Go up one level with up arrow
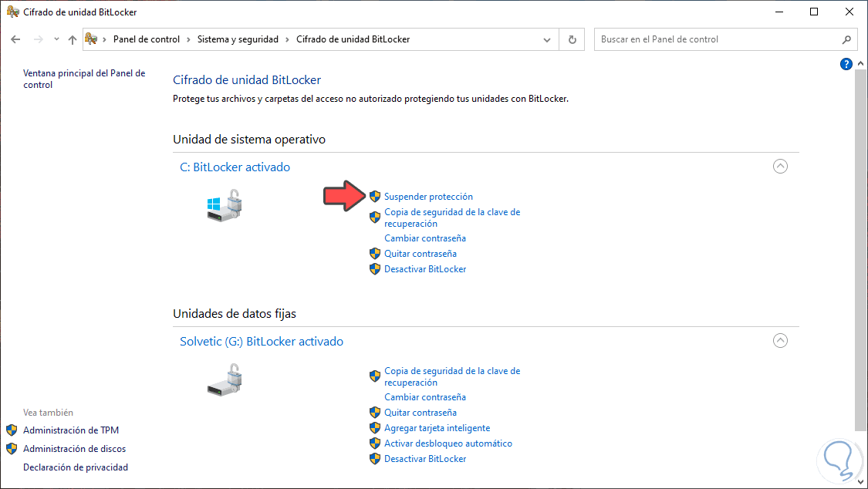Screen dimensions: 868x489 (72, 39)
